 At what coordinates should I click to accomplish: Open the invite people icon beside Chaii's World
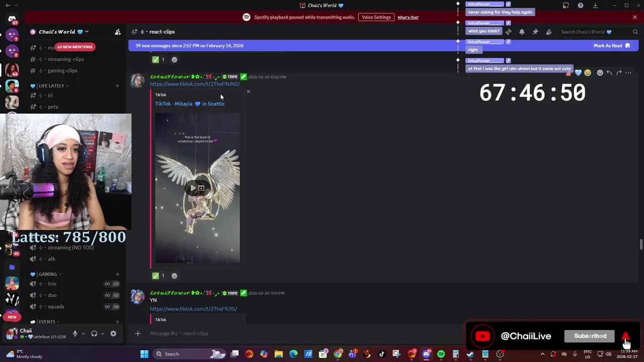click(x=118, y=32)
